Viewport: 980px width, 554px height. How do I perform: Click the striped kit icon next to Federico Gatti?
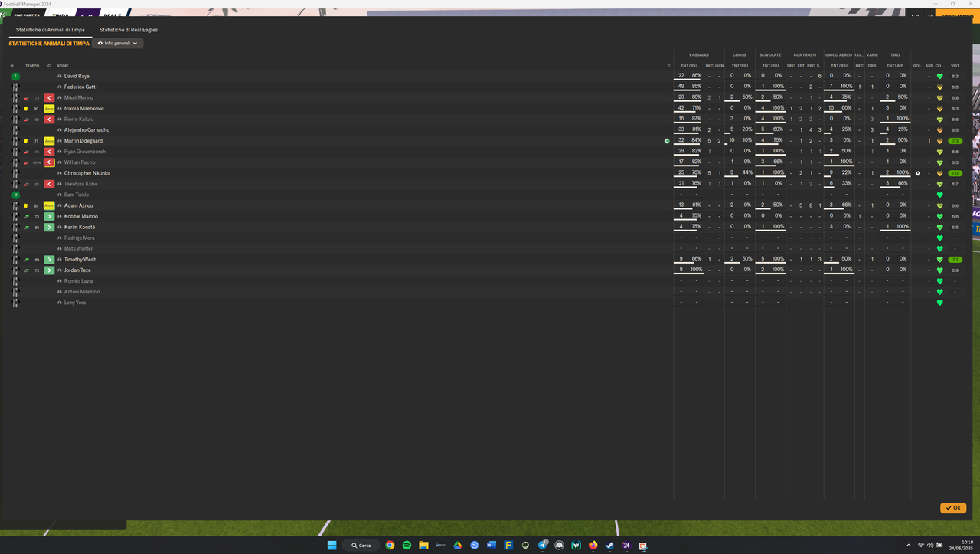15,87
